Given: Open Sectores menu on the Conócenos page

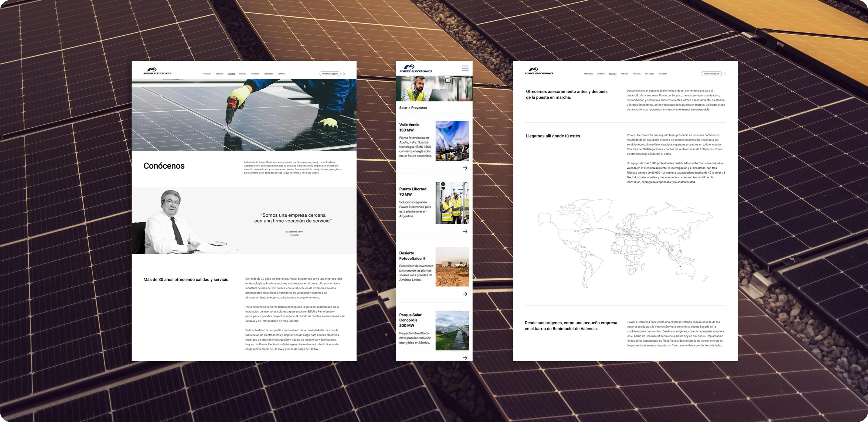Looking at the screenshot, I should click(x=219, y=74).
